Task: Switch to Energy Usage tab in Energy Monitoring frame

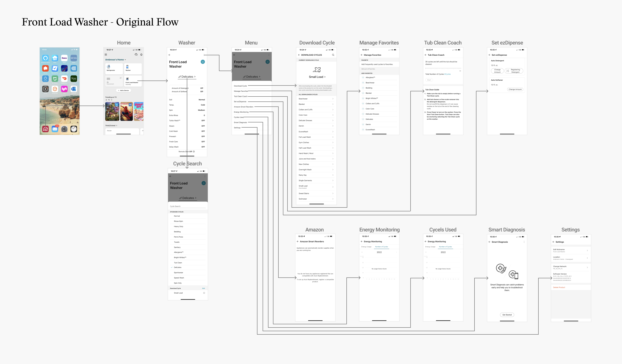Action: (366, 247)
